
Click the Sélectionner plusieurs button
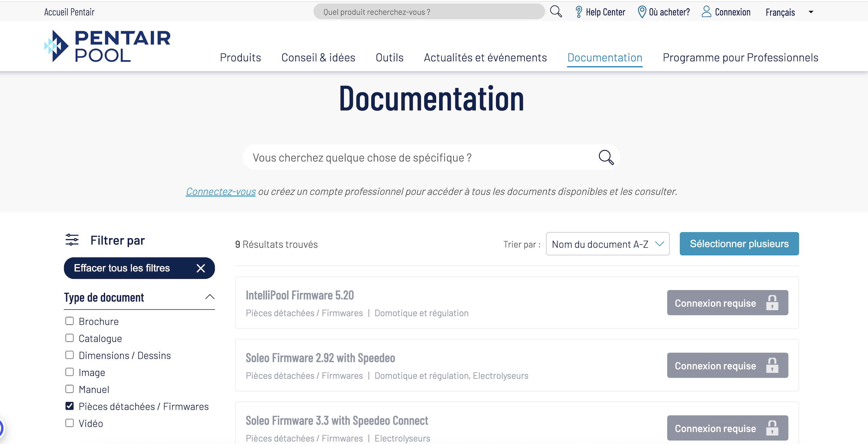(739, 244)
